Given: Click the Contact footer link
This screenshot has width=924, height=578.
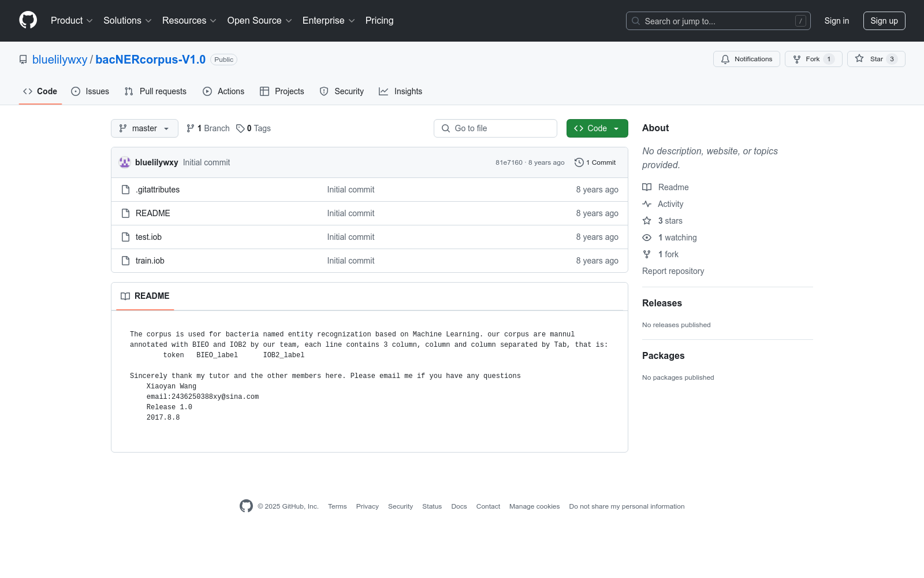Looking at the screenshot, I should pos(488,506).
